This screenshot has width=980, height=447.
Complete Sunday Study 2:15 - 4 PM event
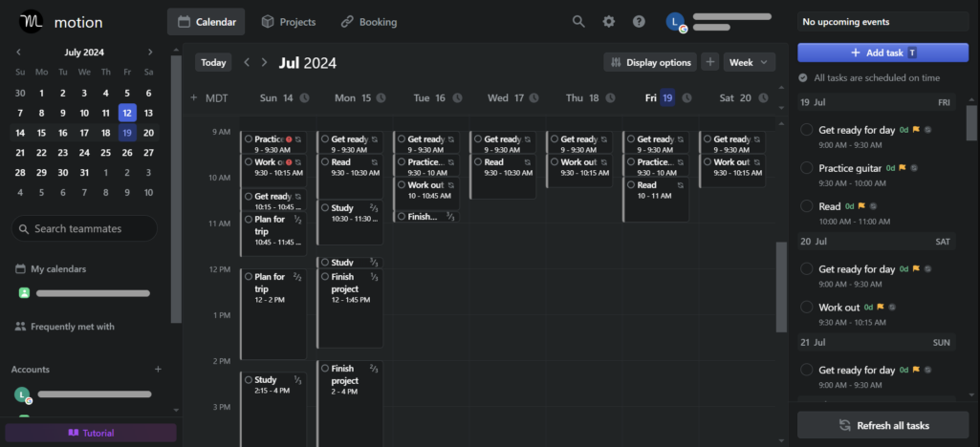pos(249,379)
